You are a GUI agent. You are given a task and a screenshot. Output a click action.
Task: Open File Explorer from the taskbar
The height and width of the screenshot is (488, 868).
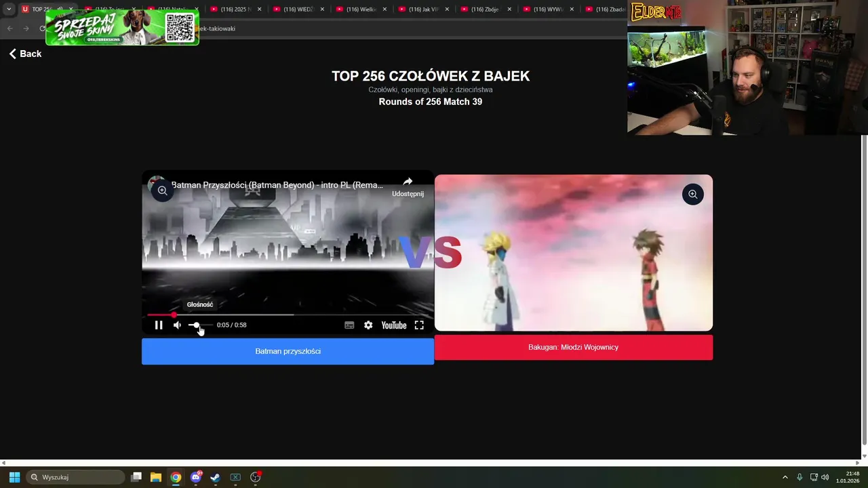[x=156, y=477]
